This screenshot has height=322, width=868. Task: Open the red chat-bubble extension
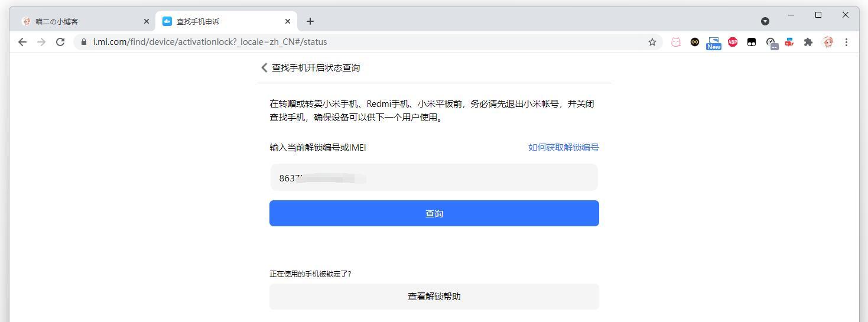(789, 42)
